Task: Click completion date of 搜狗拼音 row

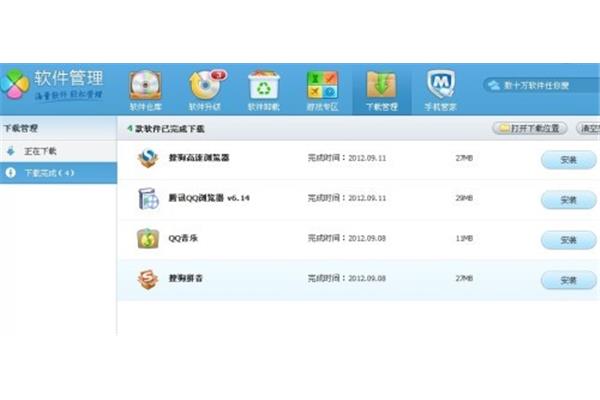Action: point(347,278)
